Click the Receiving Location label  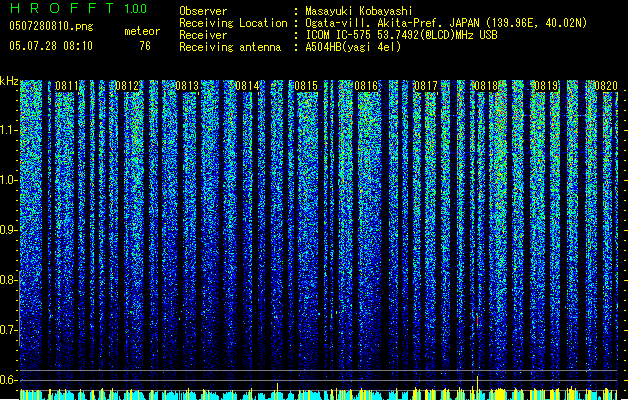point(233,23)
